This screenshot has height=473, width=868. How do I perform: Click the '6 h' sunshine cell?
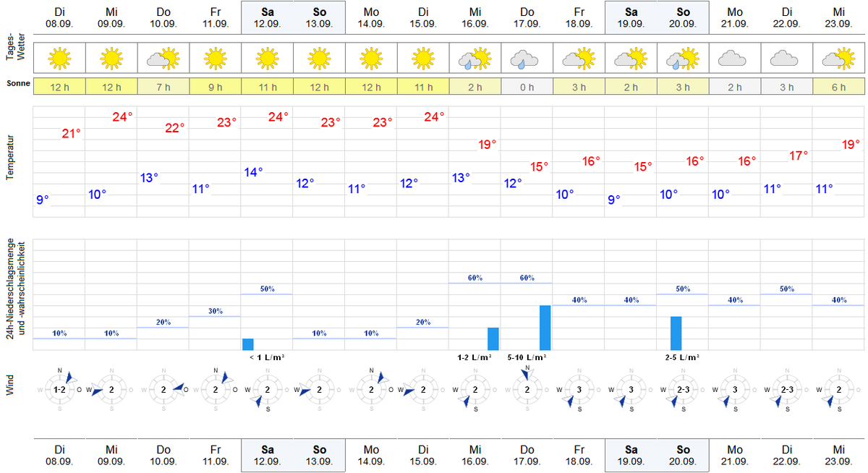(839, 88)
